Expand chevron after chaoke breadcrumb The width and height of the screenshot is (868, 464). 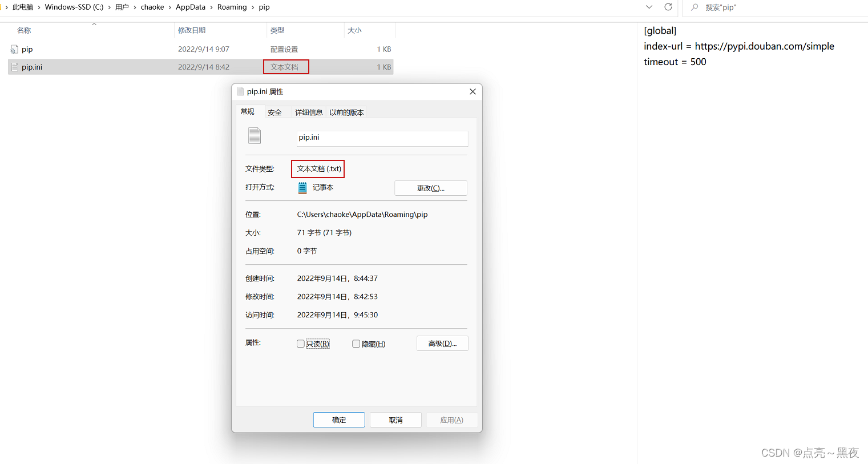pos(169,7)
